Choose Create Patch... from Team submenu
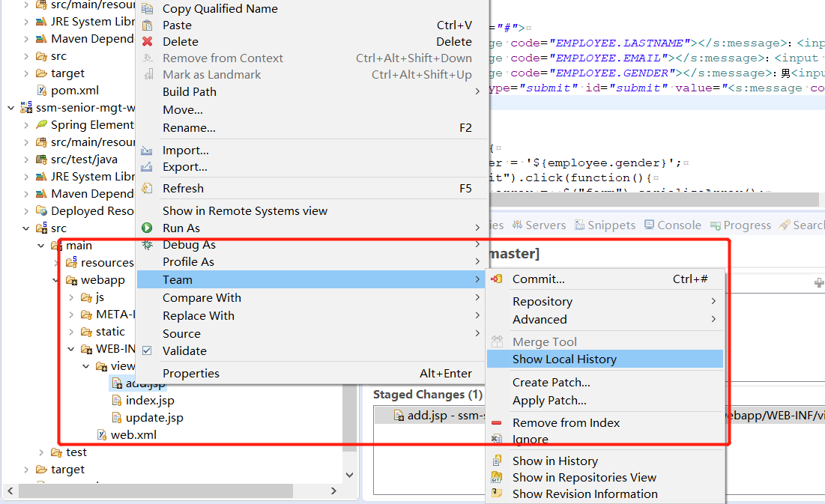 tap(551, 383)
